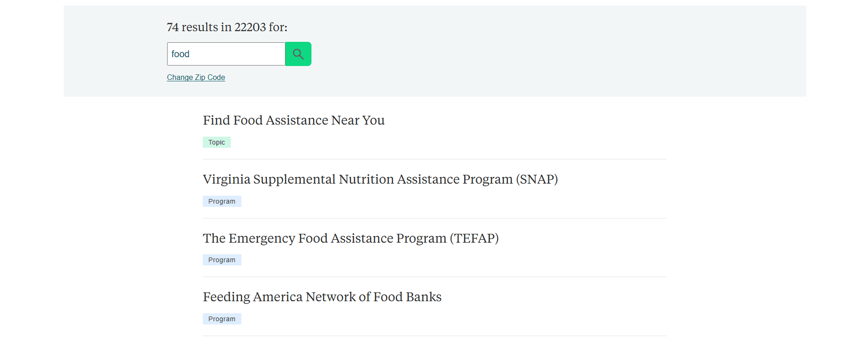Click the Program tag under TEFAP result
The height and width of the screenshot is (337, 868).
(x=222, y=260)
